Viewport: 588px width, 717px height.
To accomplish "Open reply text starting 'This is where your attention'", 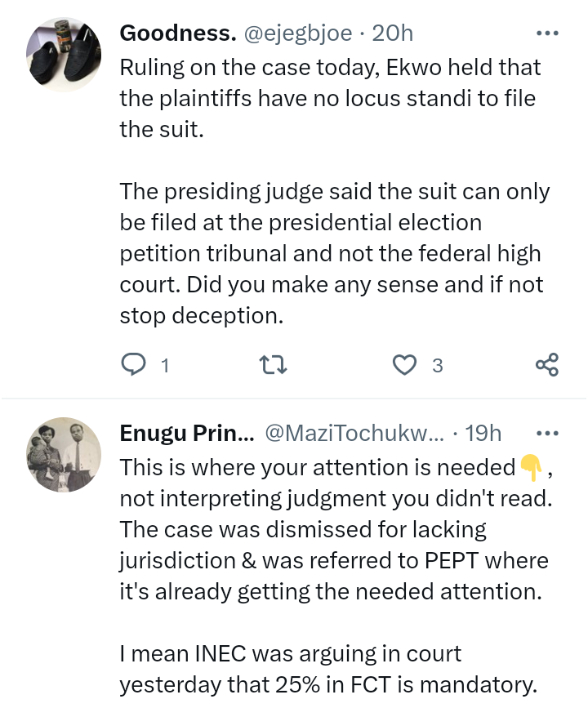I will point(318,468).
